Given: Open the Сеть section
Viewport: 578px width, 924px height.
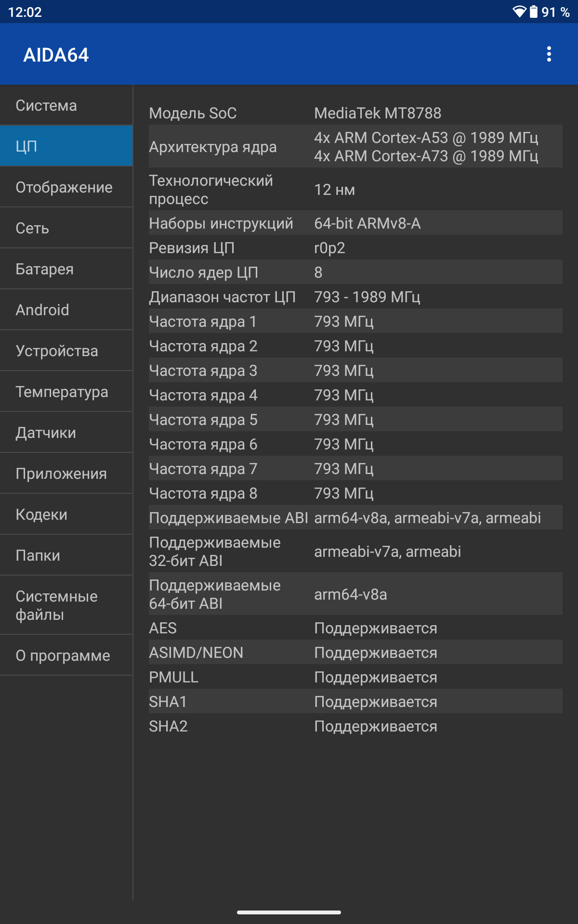Looking at the screenshot, I should click(66, 228).
